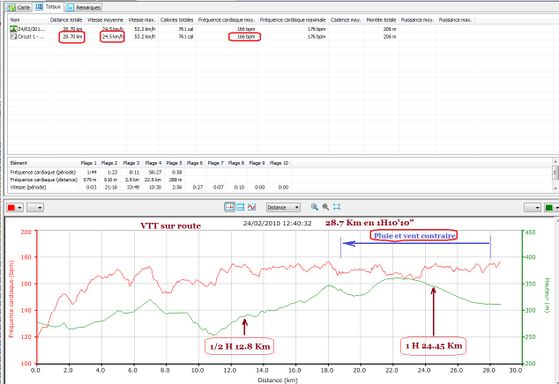Sort by Vitesse moyenne column header
The image size is (559, 384).
(106, 20)
